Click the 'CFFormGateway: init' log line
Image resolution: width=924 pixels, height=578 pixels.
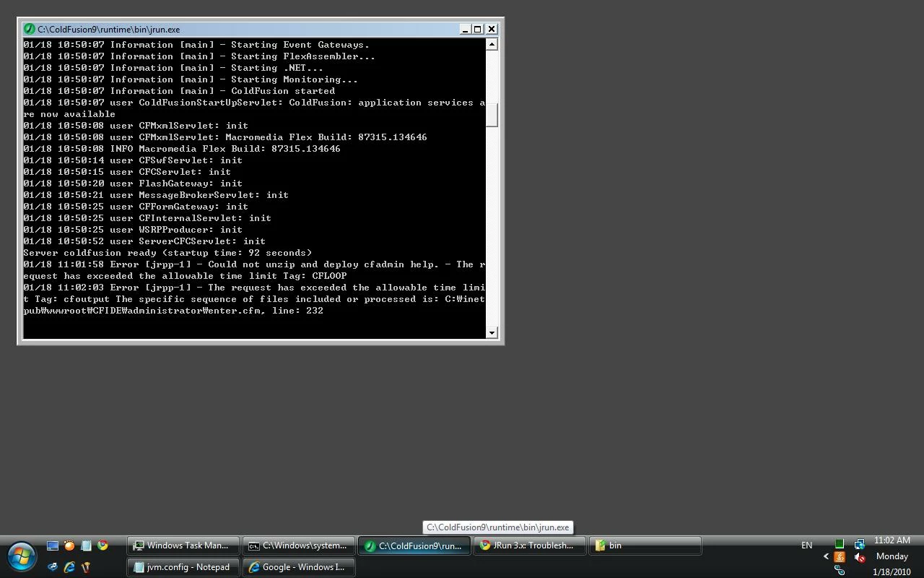click(136, 207)
